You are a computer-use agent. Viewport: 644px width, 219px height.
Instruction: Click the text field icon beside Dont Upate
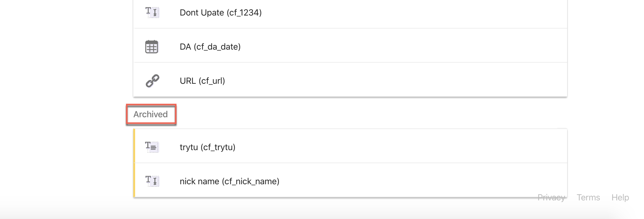[152, 12]
